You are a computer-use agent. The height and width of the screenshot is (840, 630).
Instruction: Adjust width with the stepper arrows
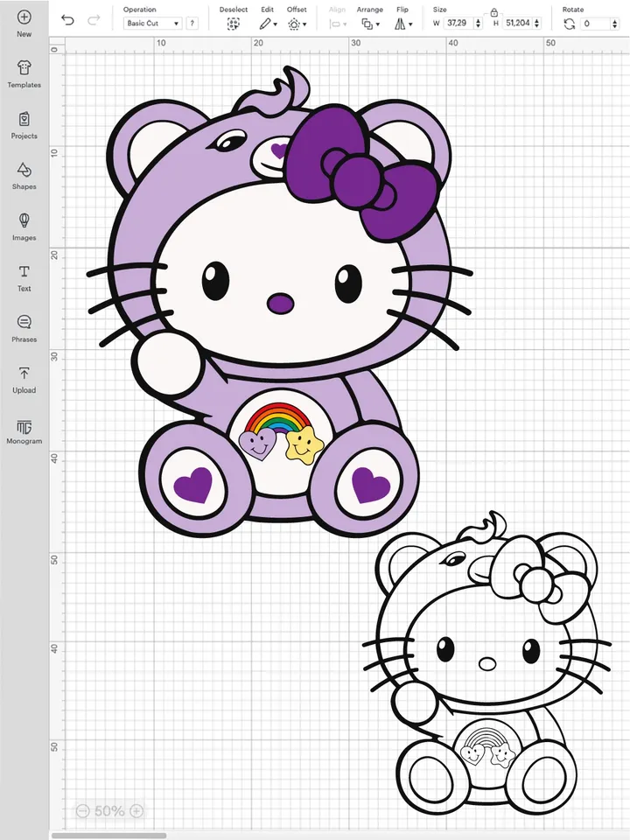(479, 23)
